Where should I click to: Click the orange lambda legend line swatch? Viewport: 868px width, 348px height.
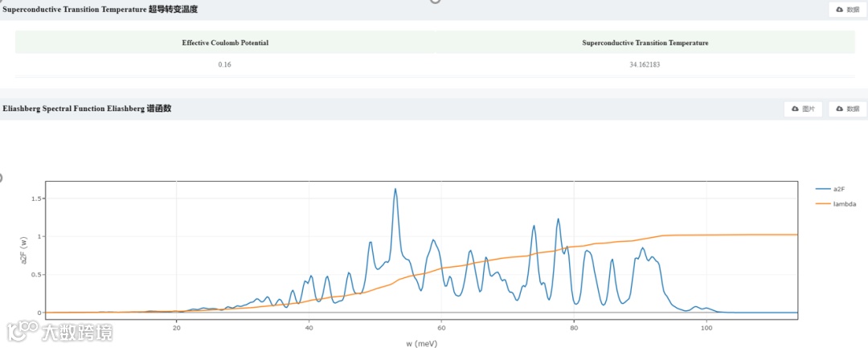[823, 204]
